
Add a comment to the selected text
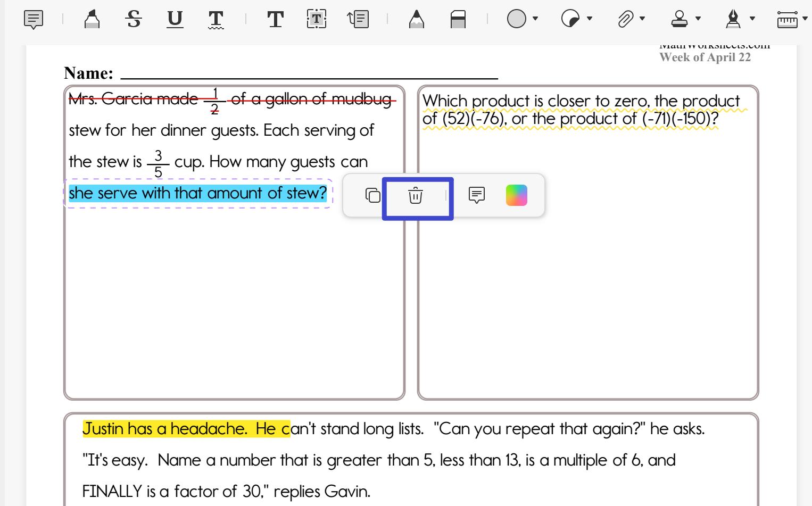coord(476,195)
